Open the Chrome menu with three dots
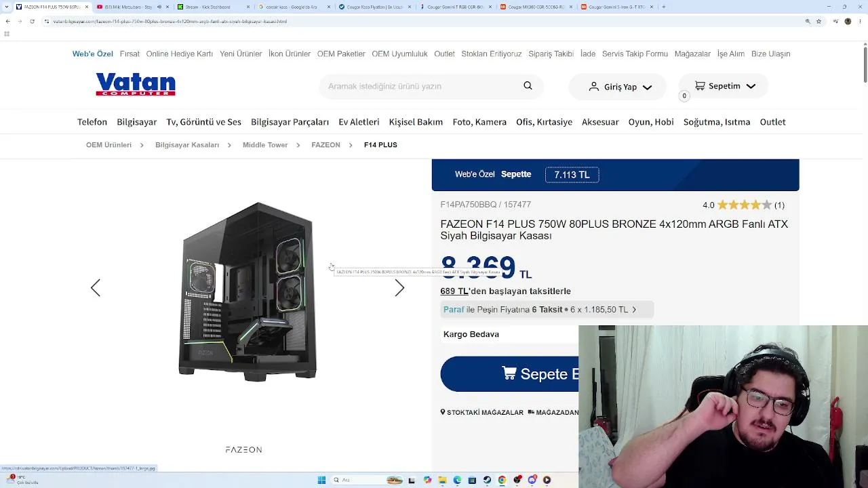Image resolution: width=868 pixels, height=488 pixels. [x=860, y=21]
